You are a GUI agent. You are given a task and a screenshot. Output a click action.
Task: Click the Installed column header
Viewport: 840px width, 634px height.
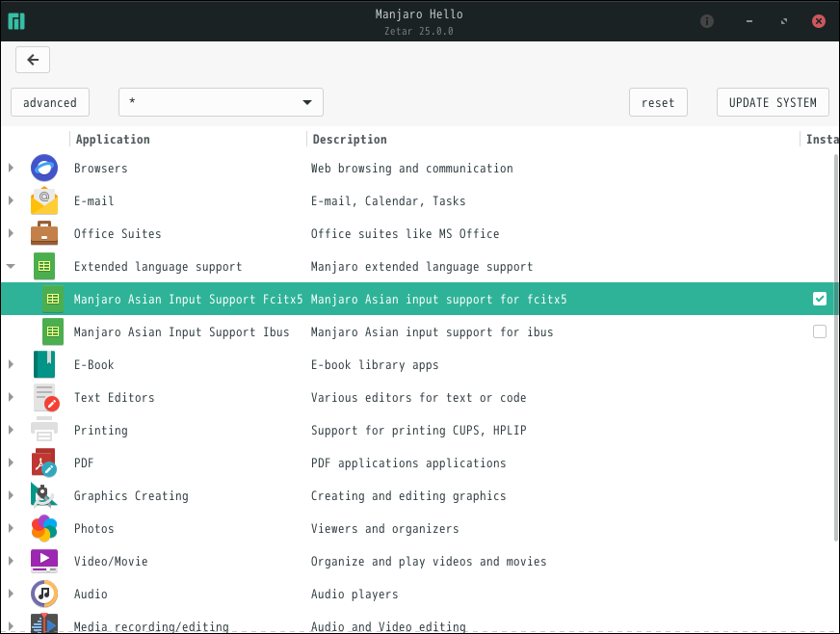coord(820,140)
